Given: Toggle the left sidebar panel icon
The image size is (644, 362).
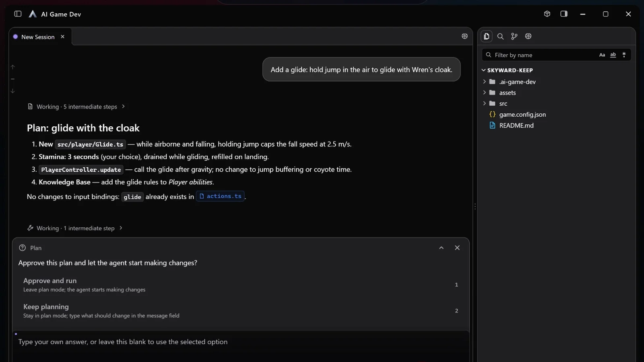Looking at the screenshot, I should coord(18,14).
